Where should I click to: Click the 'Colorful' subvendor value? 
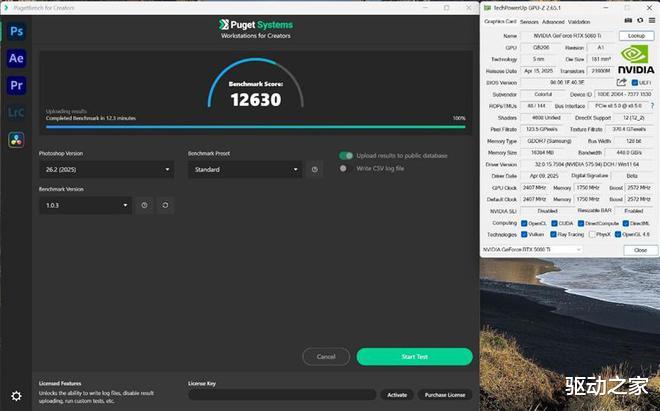[x=543, y=94]
